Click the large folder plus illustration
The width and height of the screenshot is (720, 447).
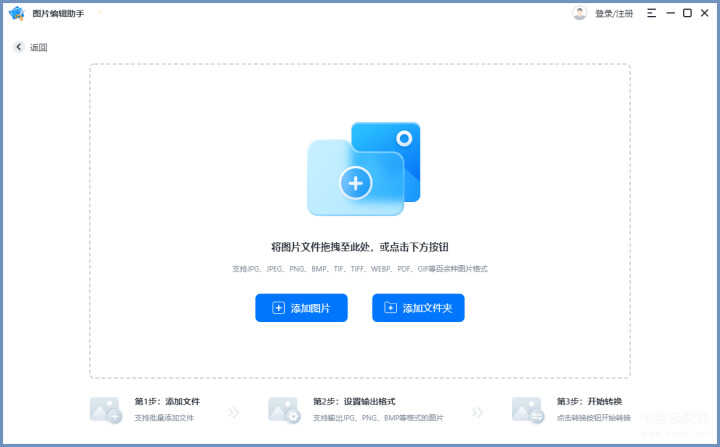click(x=364, y=169)
